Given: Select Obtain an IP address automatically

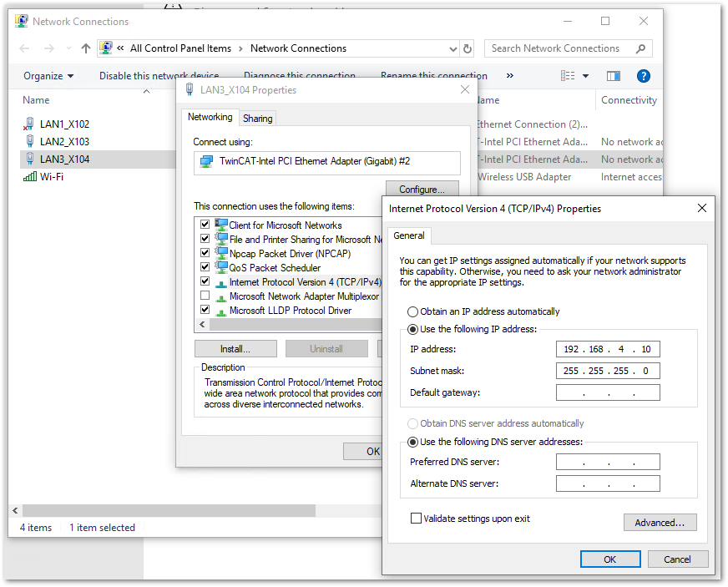Looking at the screenshot, I should point(412,311).
